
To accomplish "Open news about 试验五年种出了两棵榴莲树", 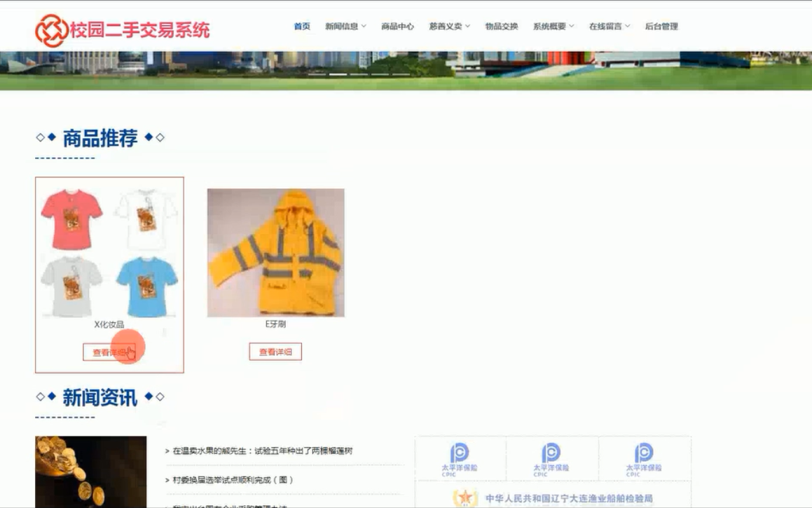I will [x=263, y=451].
